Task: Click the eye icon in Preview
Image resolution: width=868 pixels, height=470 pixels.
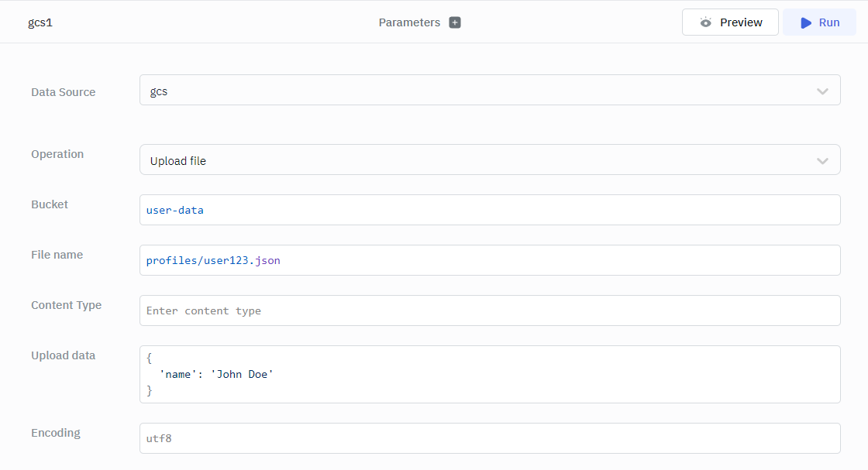Action: coord(705,22)
